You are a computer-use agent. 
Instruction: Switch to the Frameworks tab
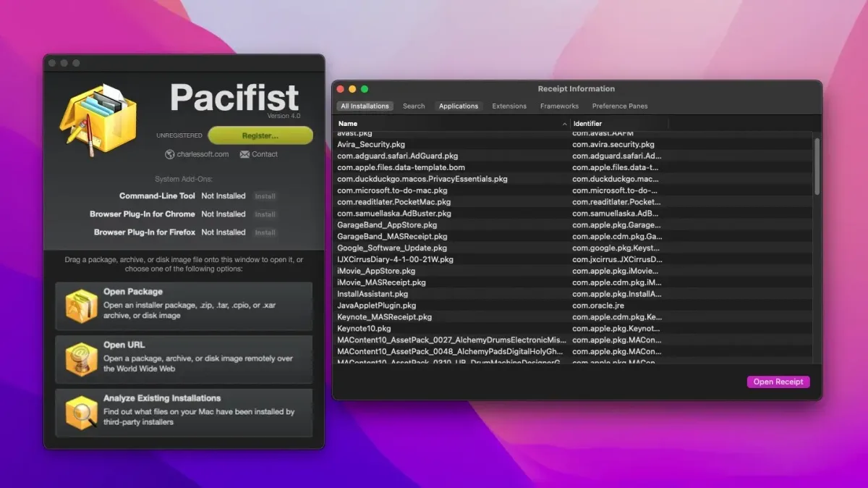point(559,106)
